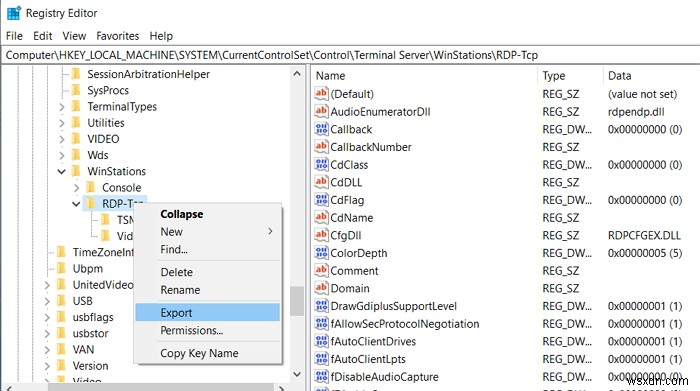700x391 pixels.
Task: Click the string icon beside Comment
Action: click(321, 270)
